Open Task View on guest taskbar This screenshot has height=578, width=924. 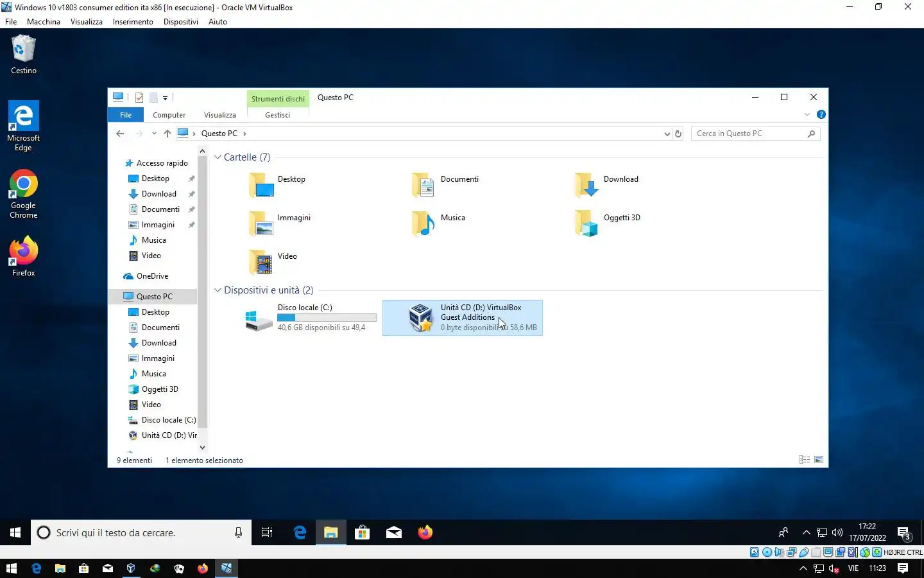(x=267, y=532)
